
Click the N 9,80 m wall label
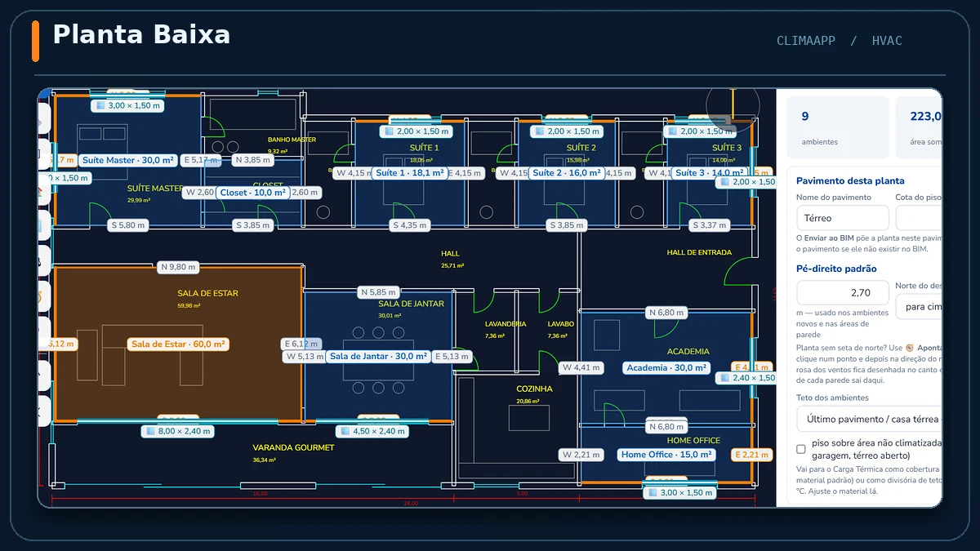point(178,267)
